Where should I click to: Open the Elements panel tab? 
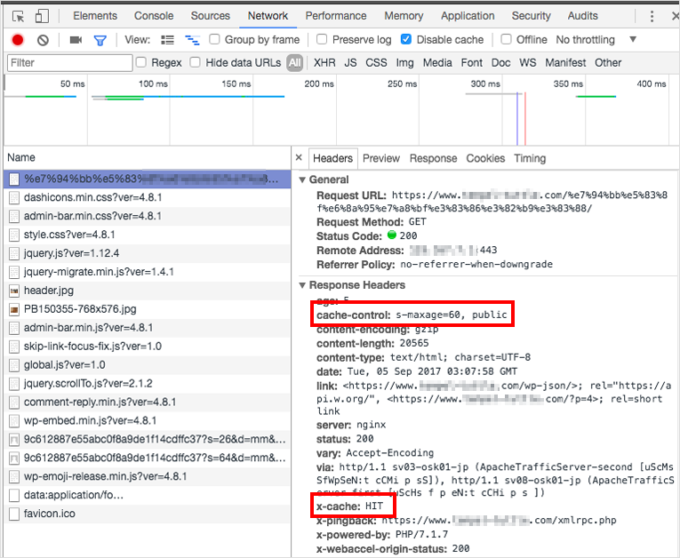[95, 16]
